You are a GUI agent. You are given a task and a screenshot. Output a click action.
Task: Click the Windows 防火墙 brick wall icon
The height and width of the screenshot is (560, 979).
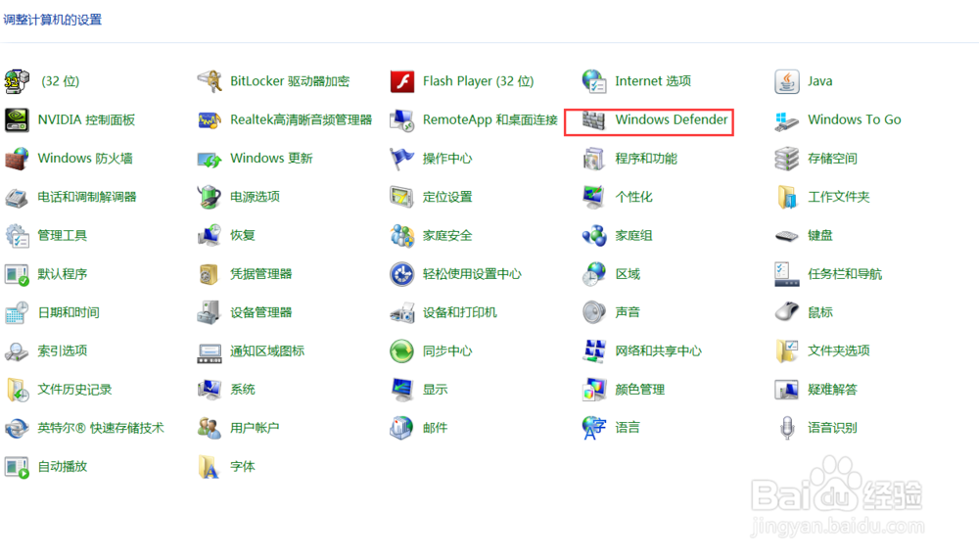[17, 159]
